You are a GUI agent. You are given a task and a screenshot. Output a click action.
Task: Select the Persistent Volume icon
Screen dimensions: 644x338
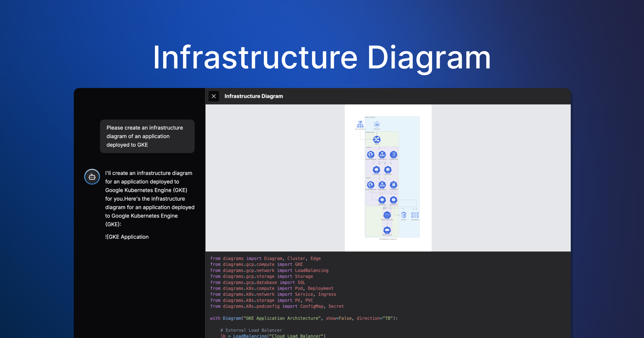[x=387, y=230]
